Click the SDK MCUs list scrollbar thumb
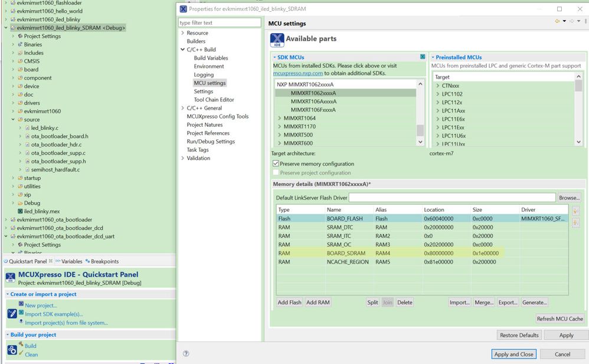The image size is (589, 364). (420, 130)
